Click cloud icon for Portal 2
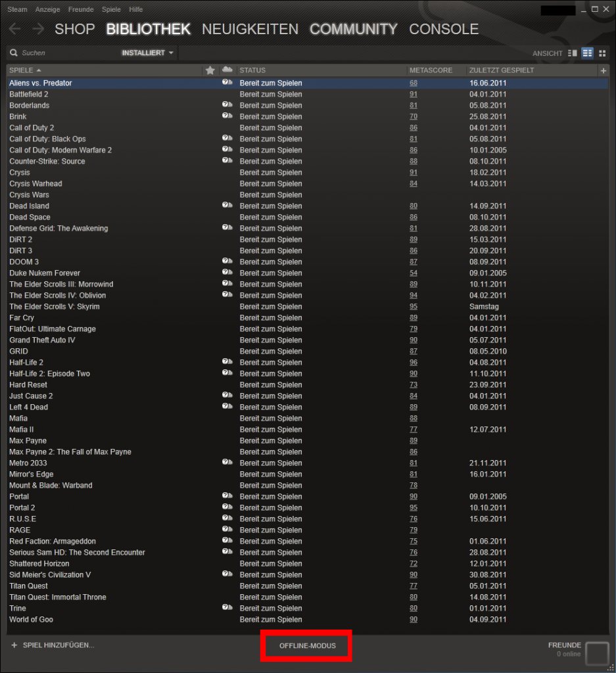Screen dimensions: 616x673 click(x=227, y=507)
